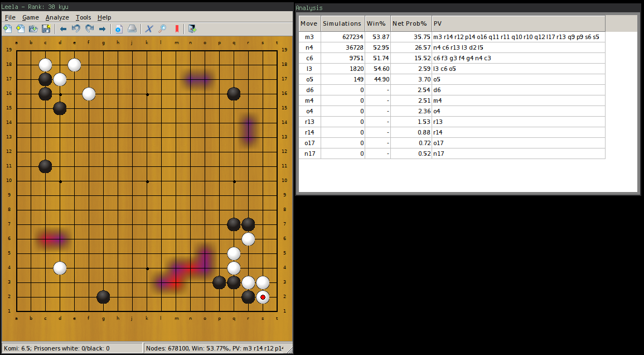Open the Analyze menu
This screenshot has height=355, width=644.
pyautogui.click(x=57, y=17)
